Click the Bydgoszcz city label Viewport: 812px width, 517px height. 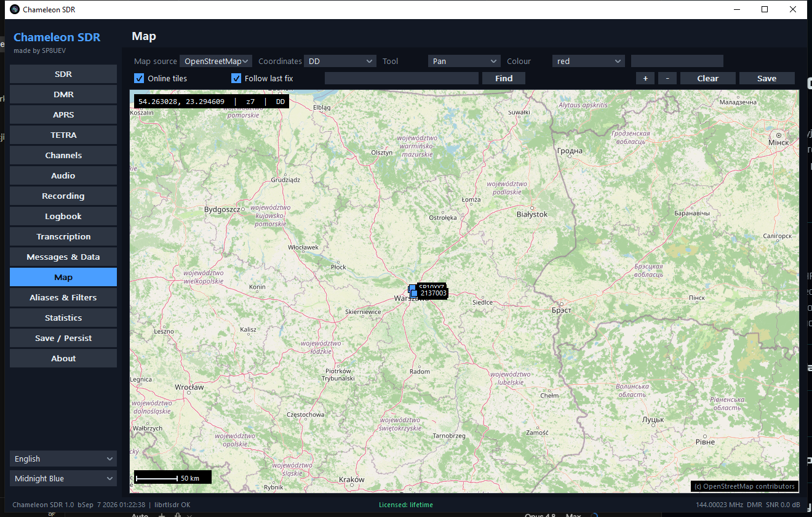click(222, 209)
